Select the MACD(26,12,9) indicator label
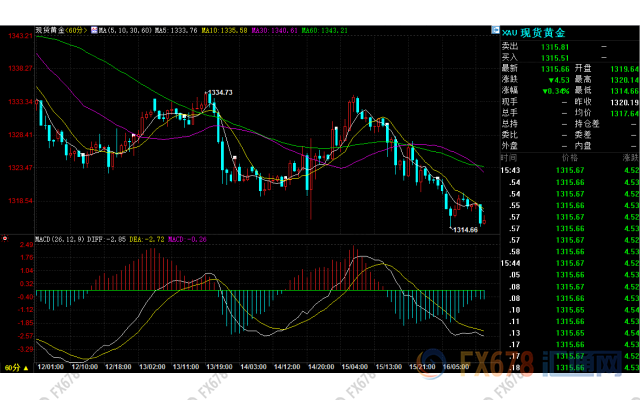Image resolution: width=640 pixels, height=400 pixels. tap(60, 239)
